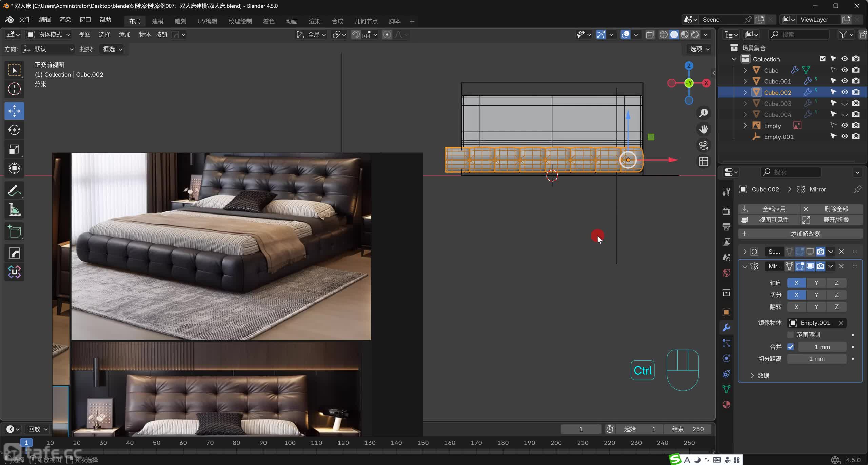This screenshot has width=868, height=465.
Task: Switch to orthographic grid view toggle
Action: click(x=704, y=162)
